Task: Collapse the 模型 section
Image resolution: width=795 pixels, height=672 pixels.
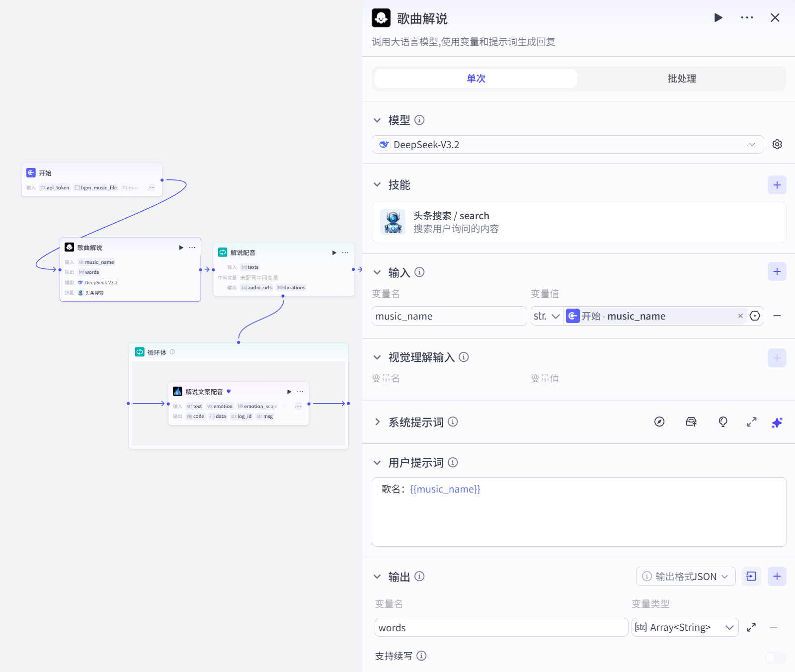Action: tap(377, 120)
